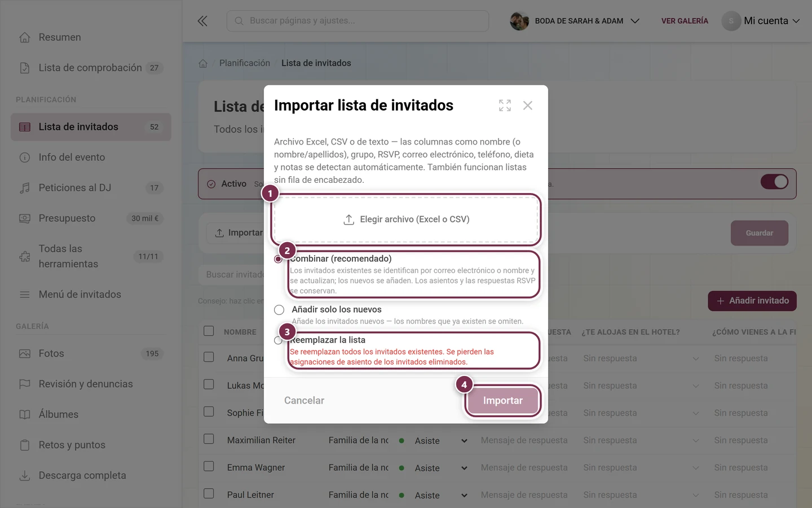This screenshot has width=812, height=508.
Task: Click the puzzle icon for Todas las herramientas
Action: click(x=25, y=256)
